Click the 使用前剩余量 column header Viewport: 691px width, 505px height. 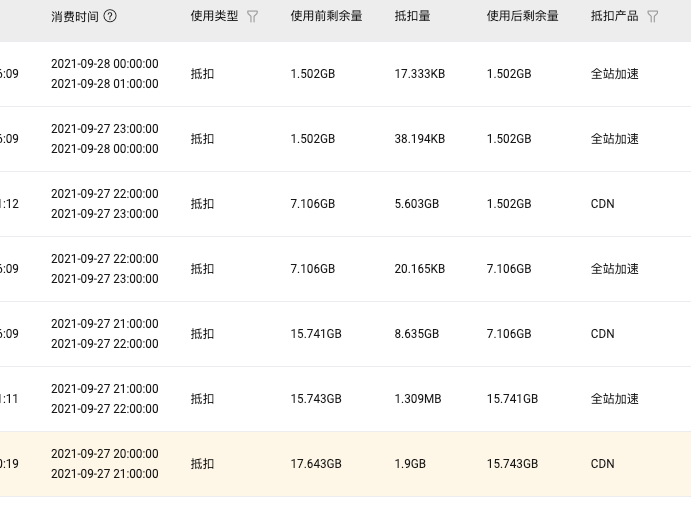[326, 16]
